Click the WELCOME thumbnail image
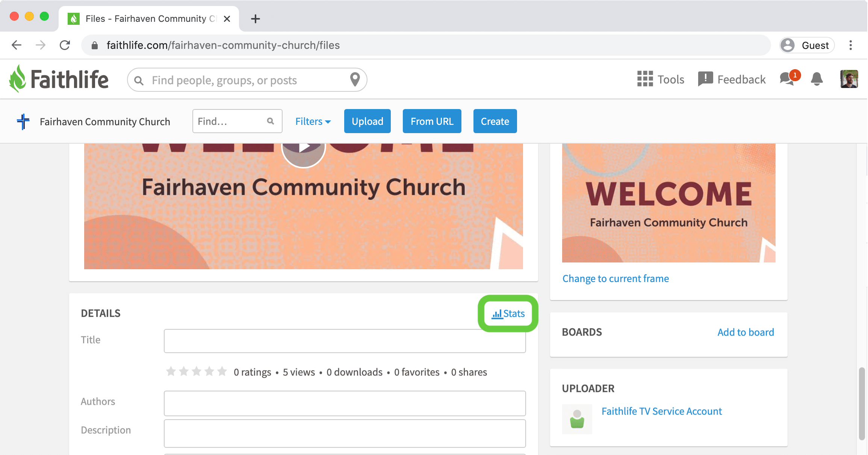 coord(669,203)
